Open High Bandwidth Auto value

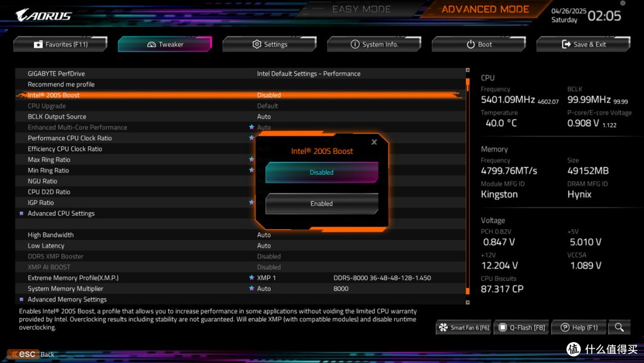click(264, 235)
